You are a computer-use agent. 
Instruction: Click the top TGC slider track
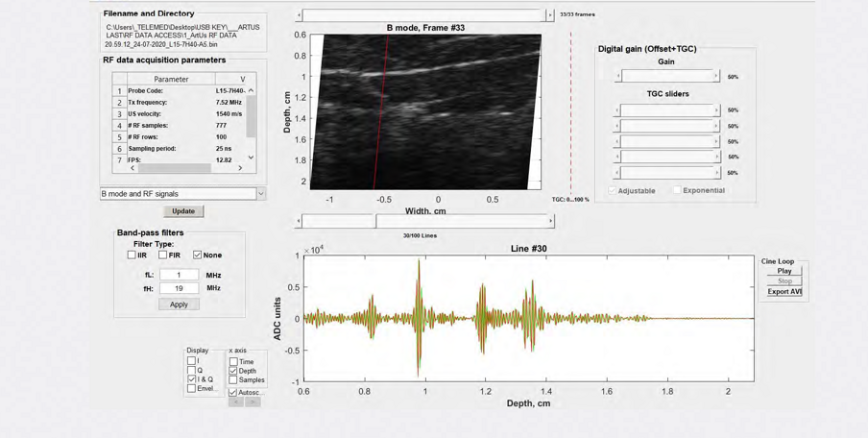(x=666, y=110)
